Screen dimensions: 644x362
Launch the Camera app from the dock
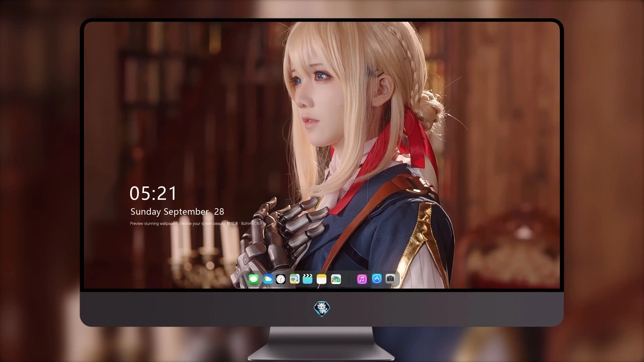pos(390,279)
